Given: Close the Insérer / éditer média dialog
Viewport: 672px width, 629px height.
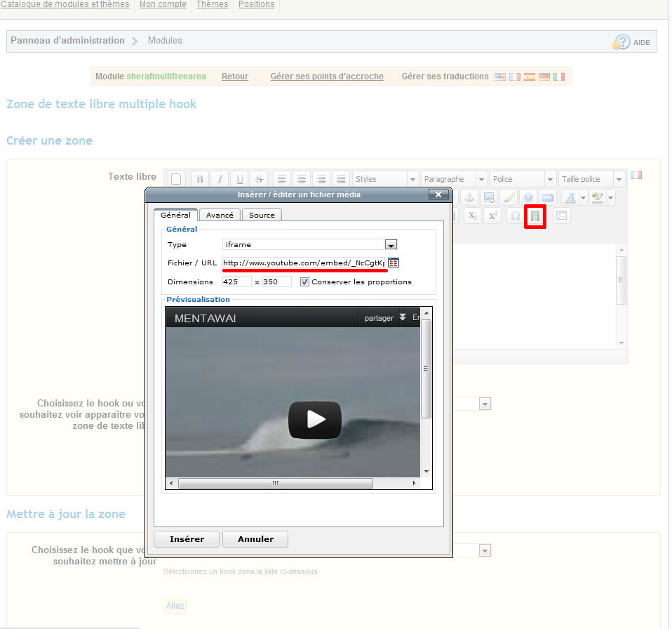Looking at the screenshot, I should pos(438,194).
